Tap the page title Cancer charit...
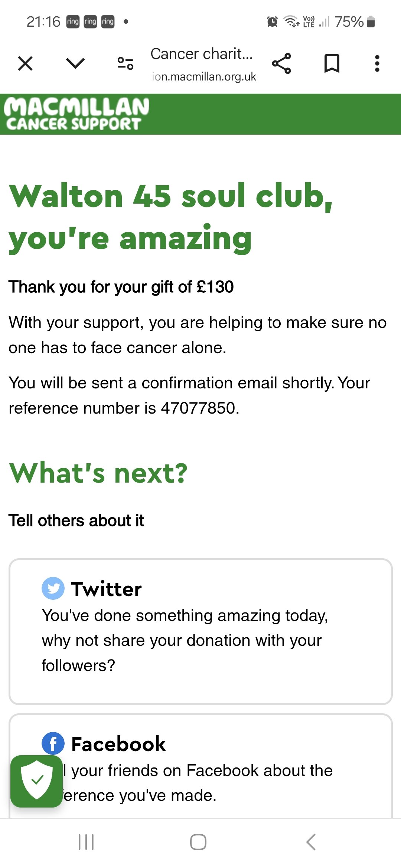 pos(202,54)
